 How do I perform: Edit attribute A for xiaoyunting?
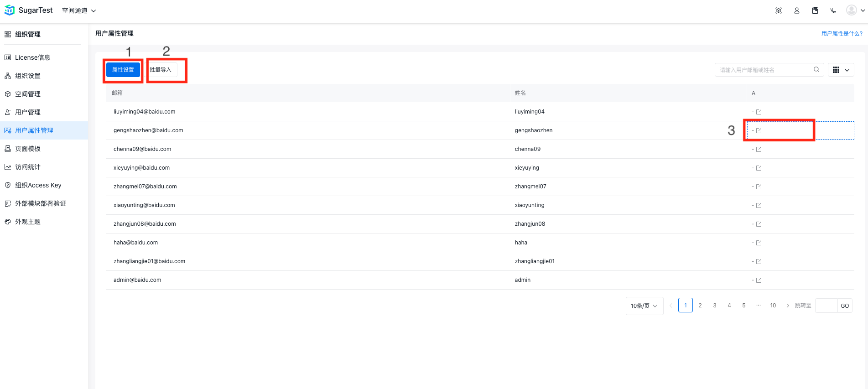[759, 205]
